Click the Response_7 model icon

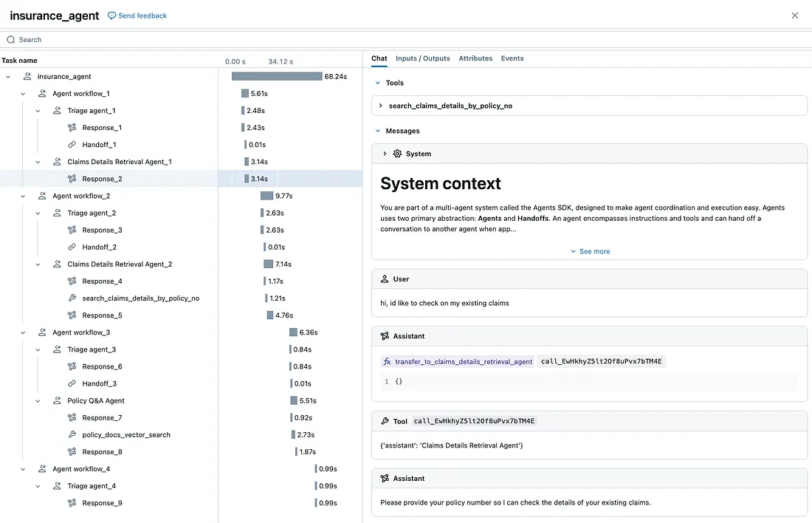pos(72,418)
